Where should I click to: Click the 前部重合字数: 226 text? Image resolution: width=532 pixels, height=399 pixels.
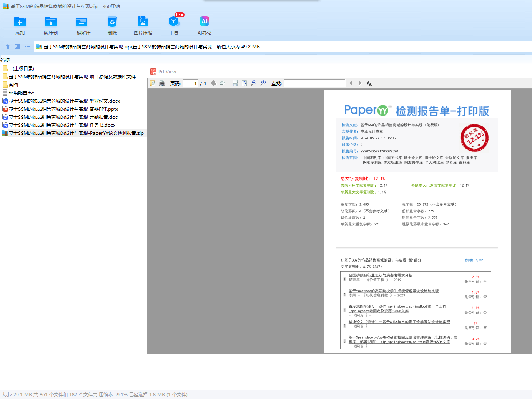coord(418,211)
